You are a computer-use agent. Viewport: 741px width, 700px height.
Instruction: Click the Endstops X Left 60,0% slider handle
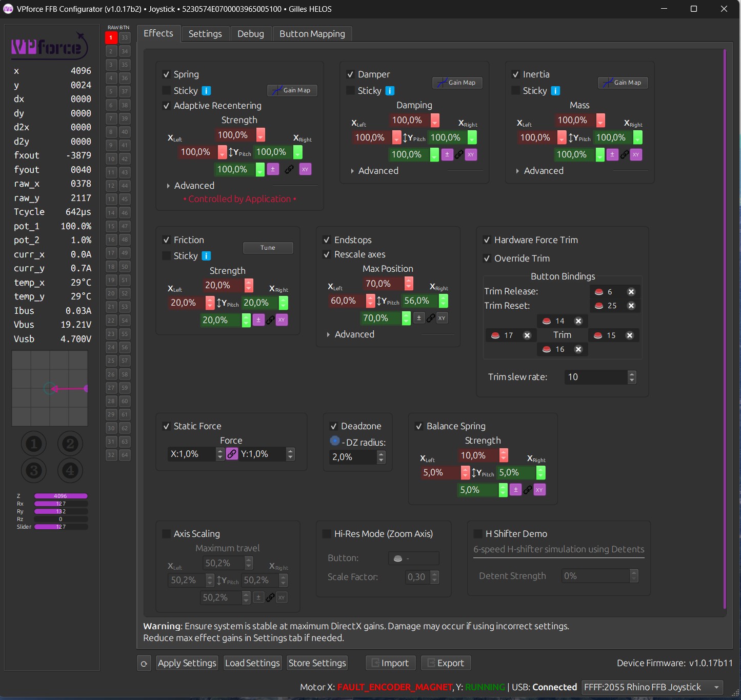[x=370, y=301]
